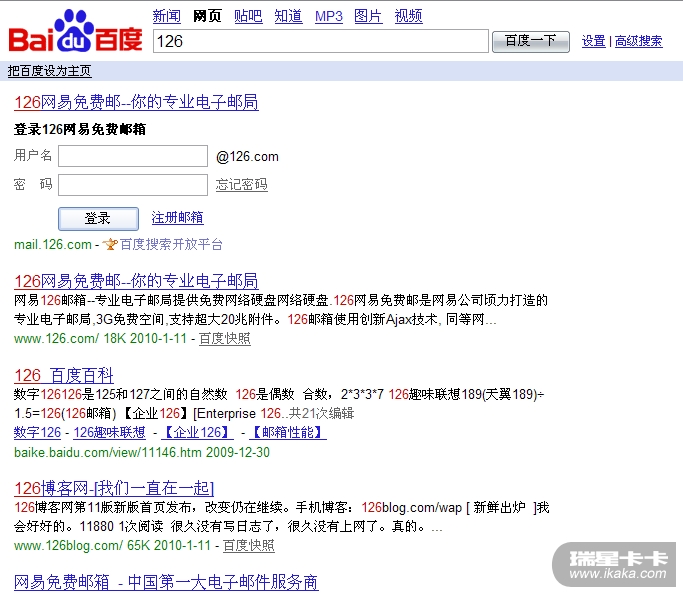The width and height of the screenshot is (683, 593).
Task: Click the Baidu logo
Action: click(x=75, y=31)
